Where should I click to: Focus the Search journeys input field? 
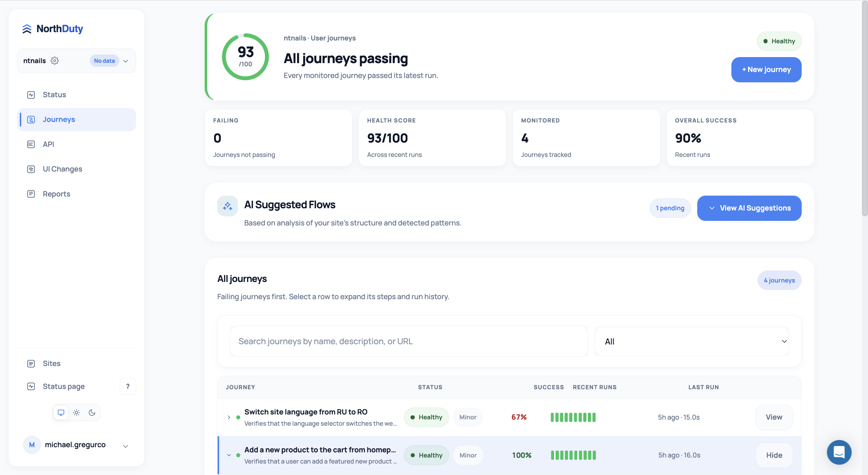(x=409, y=341)
